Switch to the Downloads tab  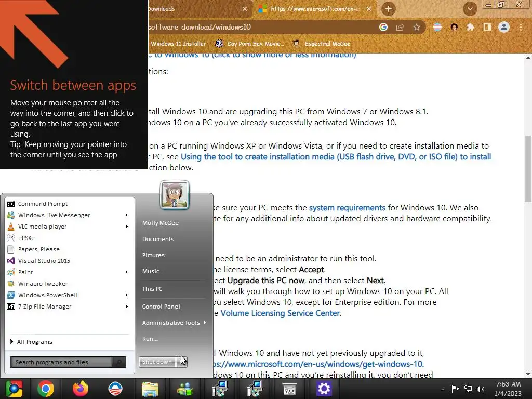tap(196, 9)
